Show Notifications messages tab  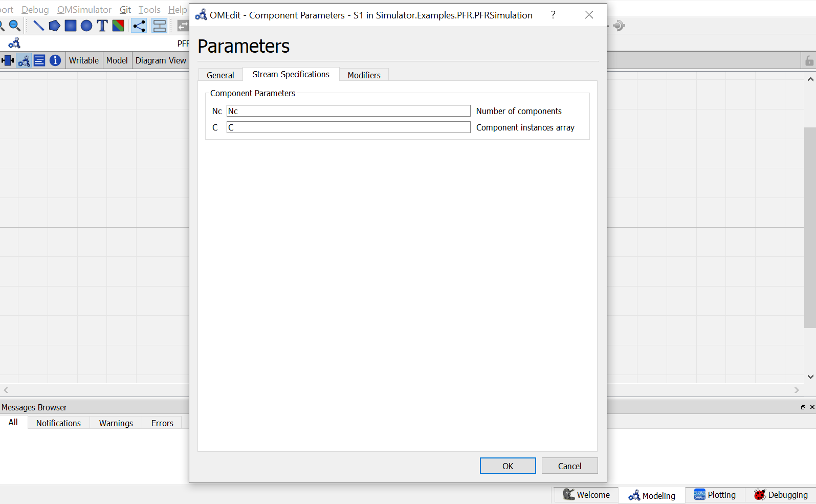point(59,423)
